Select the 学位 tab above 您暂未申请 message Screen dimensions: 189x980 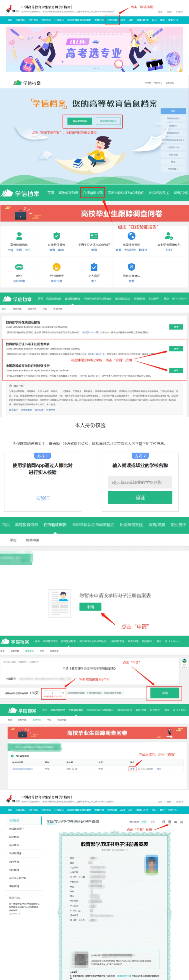click(x=13, y=540)
